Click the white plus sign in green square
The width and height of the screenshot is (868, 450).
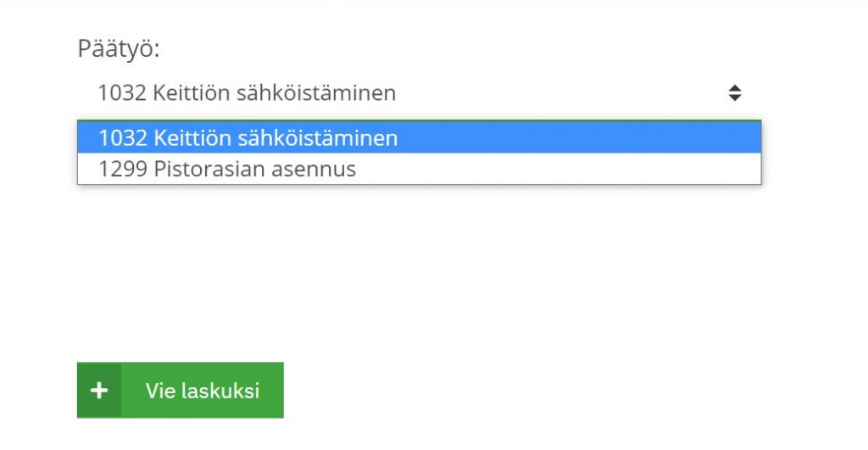coord(99,390)
